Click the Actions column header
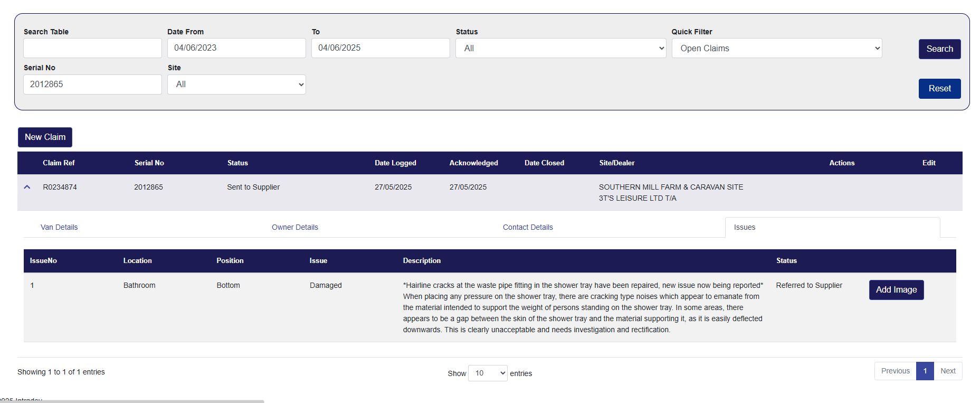The image size is (980, 403). coord(842,163)
